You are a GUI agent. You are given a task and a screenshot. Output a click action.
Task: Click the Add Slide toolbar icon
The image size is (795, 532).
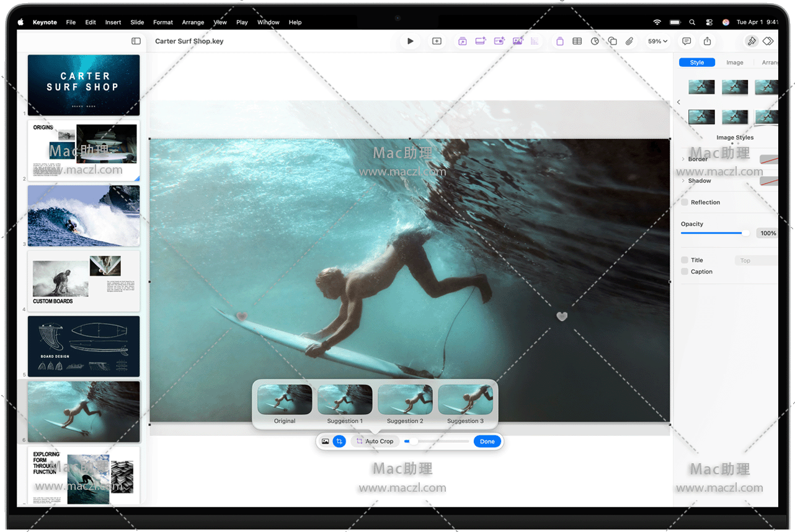(437, 42)
